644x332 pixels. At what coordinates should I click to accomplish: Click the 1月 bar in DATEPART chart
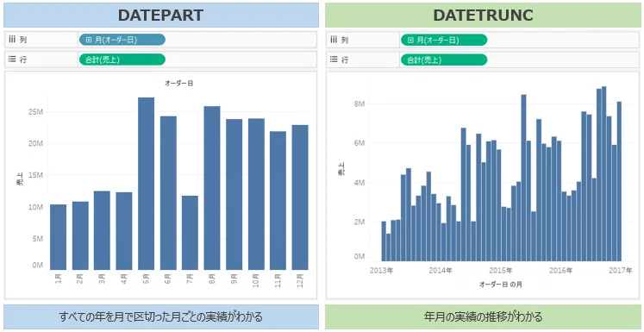(x=58, y=237)
